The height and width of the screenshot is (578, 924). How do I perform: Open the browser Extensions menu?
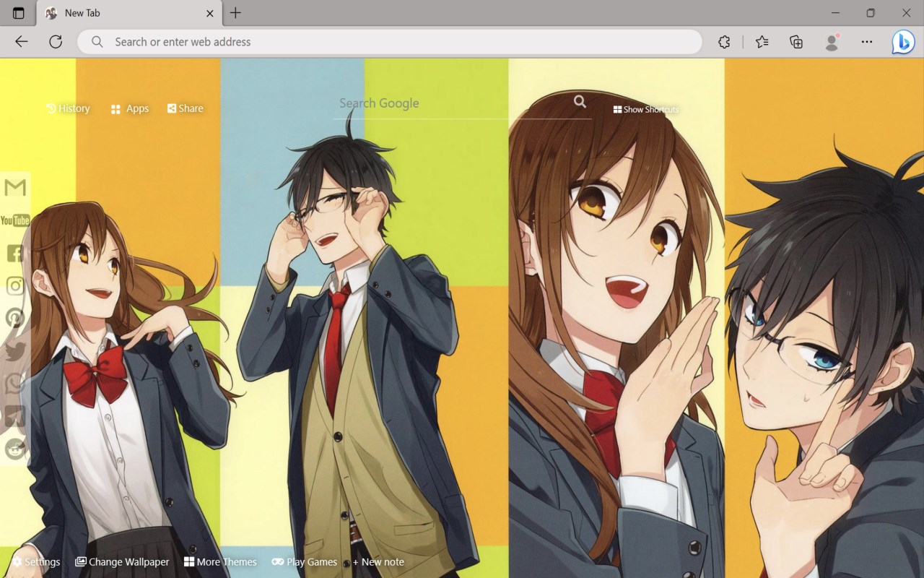point(725,42)
